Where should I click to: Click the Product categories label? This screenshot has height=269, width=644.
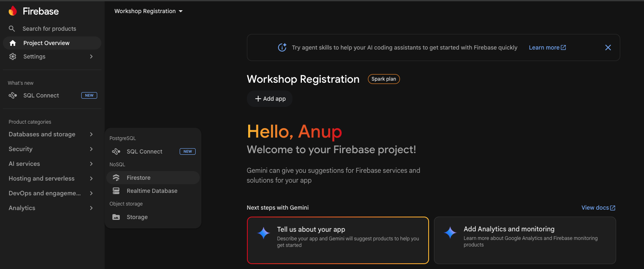(x=30, y=122)
